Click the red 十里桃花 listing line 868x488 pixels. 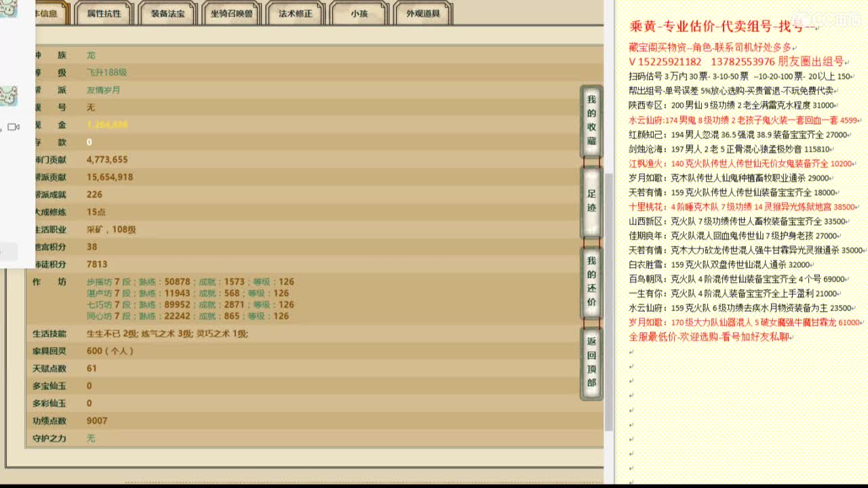743,207
